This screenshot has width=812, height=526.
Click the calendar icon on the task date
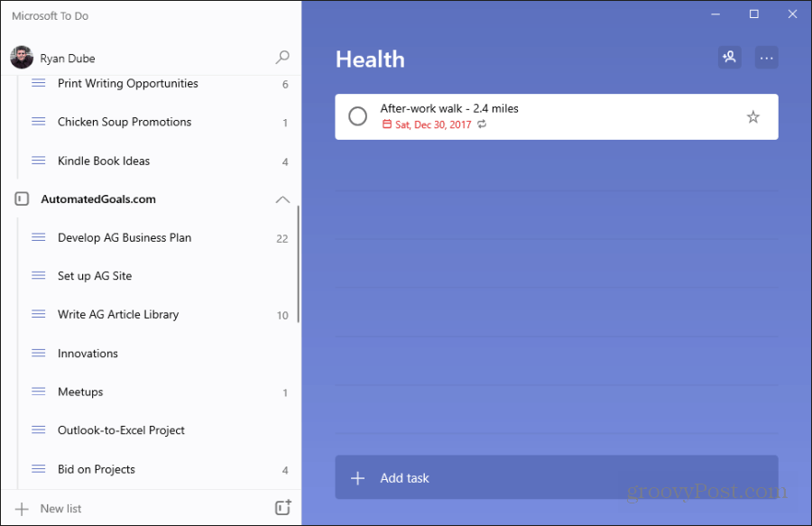click(x=387, y=125)
